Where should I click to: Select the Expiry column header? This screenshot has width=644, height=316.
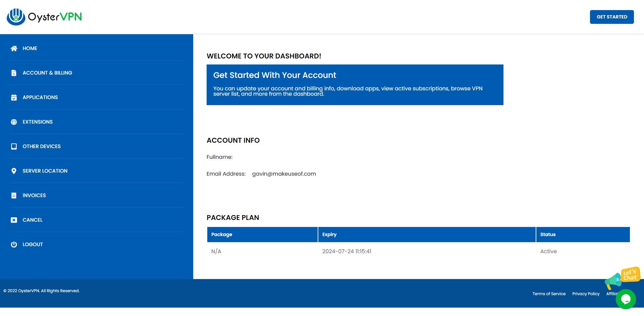point(329,234)
